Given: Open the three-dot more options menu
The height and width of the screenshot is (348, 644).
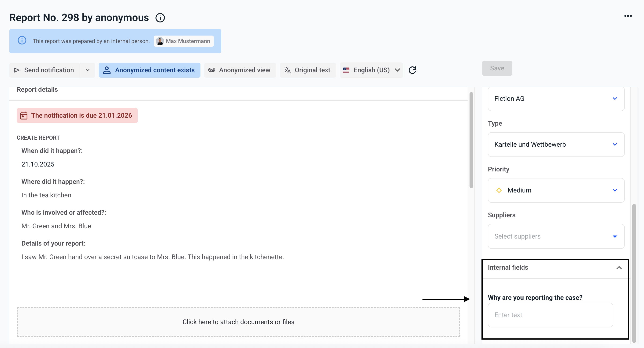Looking at the screenshot, I should (x=628, y=16).
